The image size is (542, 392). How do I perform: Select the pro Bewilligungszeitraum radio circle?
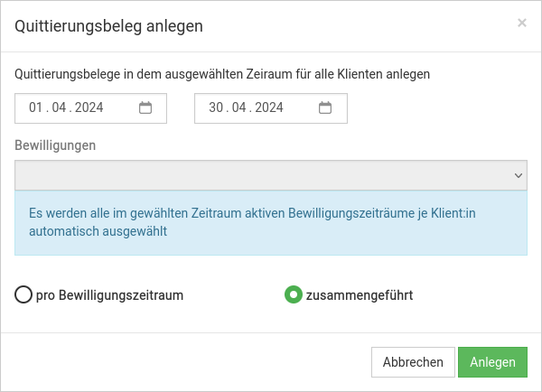[x=23, y=294]
